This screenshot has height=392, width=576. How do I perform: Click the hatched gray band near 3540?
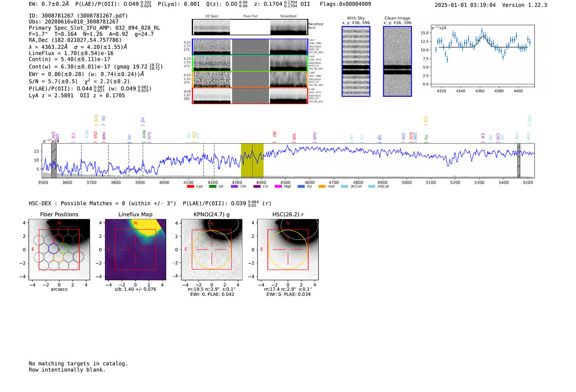click(54, 160)
